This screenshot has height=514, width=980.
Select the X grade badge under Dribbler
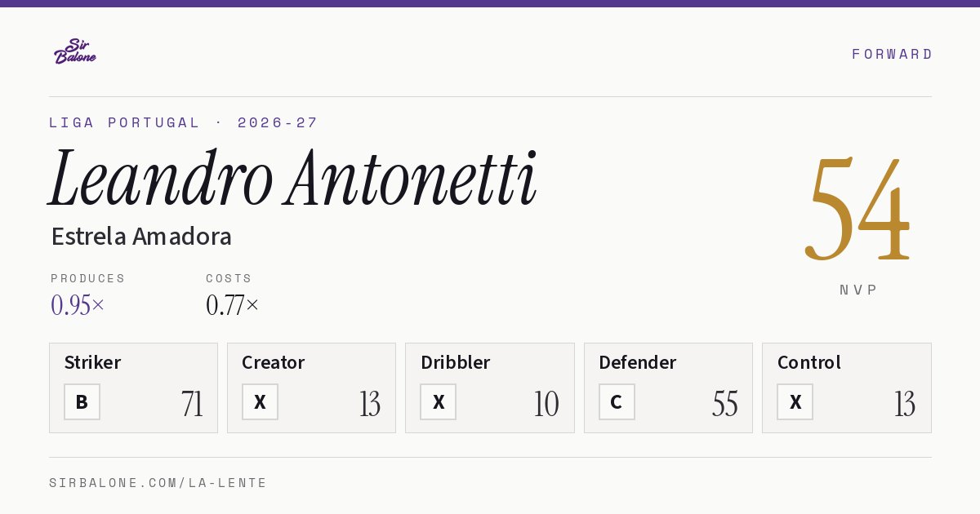point(439,401)
